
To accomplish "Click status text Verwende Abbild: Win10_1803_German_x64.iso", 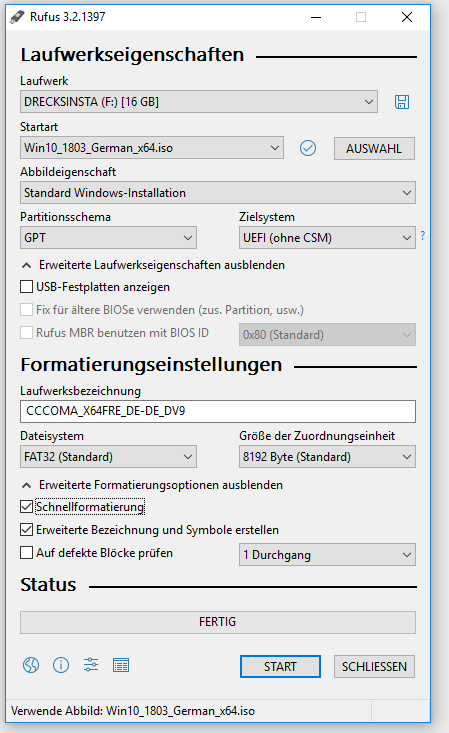I will pos(133,711).
